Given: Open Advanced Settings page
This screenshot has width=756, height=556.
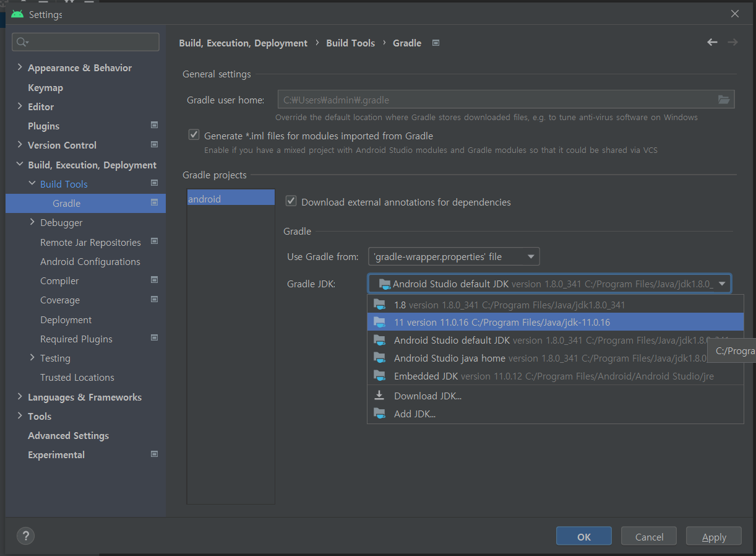Looking at the screenshot, I should point(68,435).
